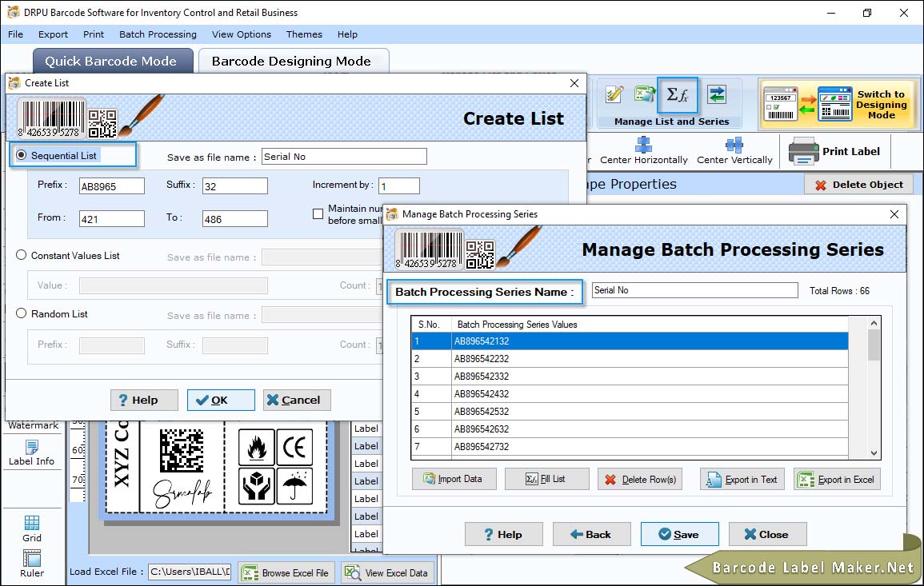Click Delete Row(s) button

640,480
